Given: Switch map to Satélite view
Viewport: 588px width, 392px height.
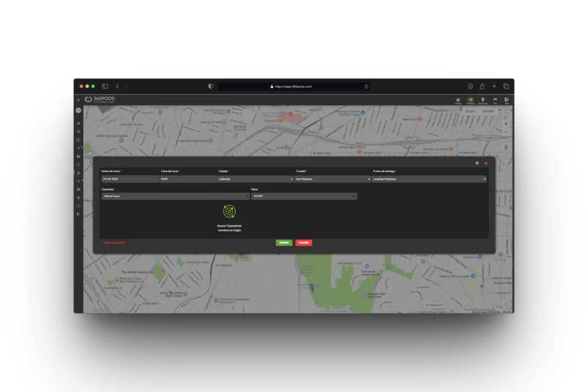Looking at the screenshot, I should click(488, 111).
